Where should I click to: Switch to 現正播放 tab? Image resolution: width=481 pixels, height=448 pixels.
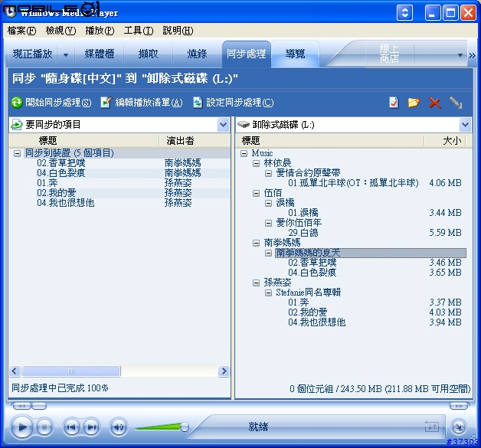32,54
